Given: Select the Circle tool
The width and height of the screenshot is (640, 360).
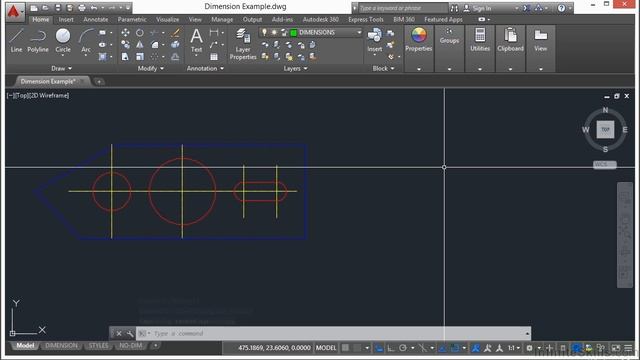Looking at the screenshot, I should (x=63, y=41).
